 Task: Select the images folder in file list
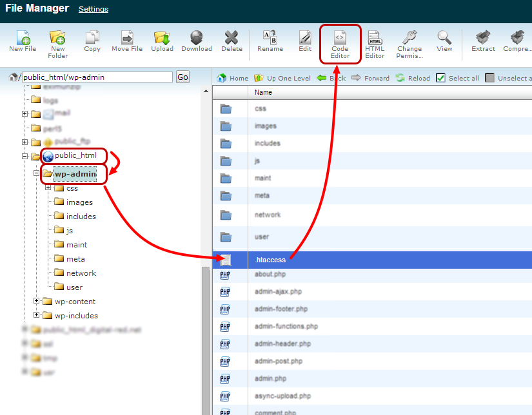pos(265,126)
